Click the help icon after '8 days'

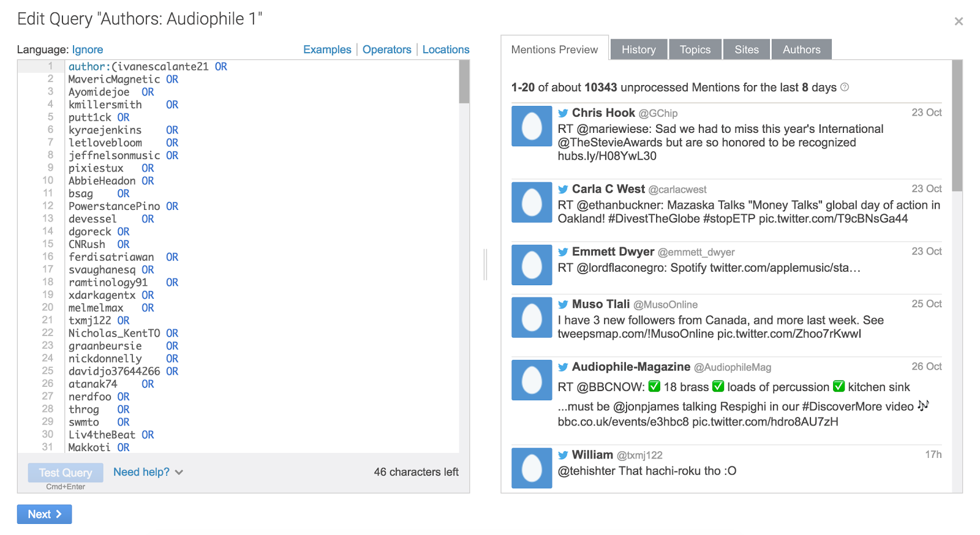[845, 88]
